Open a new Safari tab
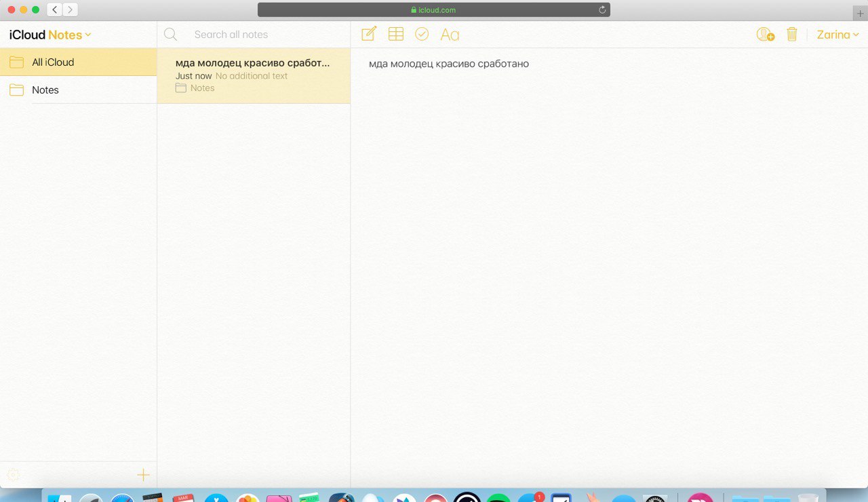 (861, 14)
